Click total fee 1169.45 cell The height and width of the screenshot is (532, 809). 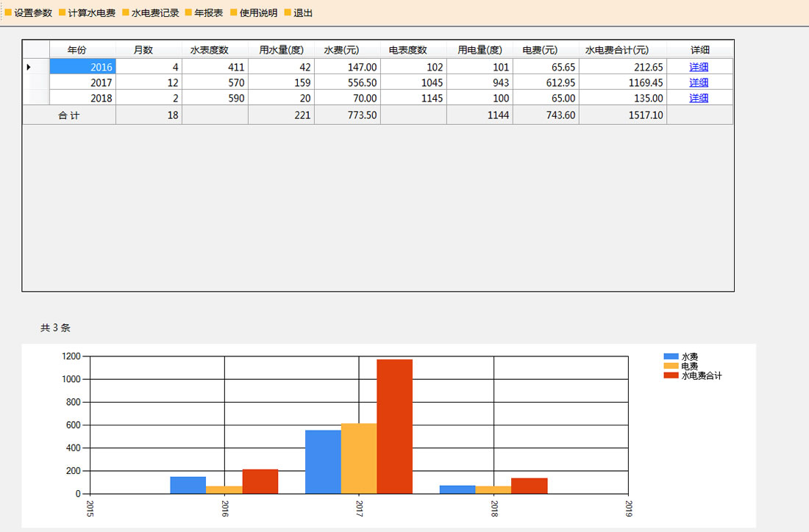(x=622, y=82)
